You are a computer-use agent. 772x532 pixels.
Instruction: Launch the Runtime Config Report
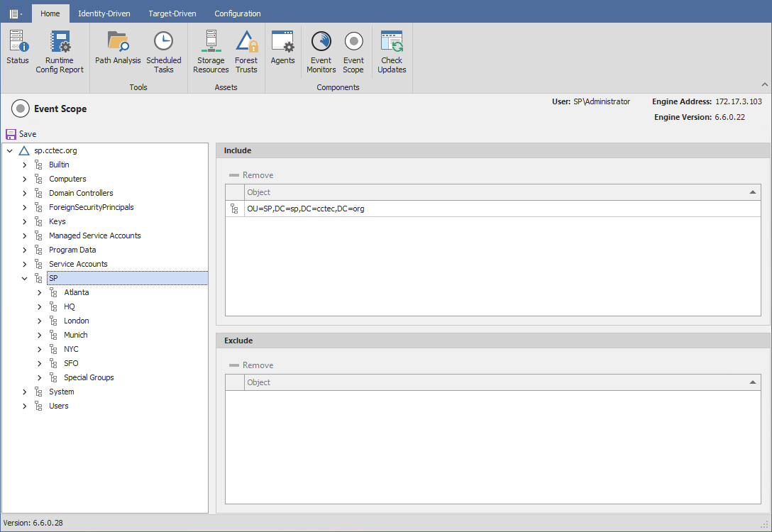click(60, 50)
